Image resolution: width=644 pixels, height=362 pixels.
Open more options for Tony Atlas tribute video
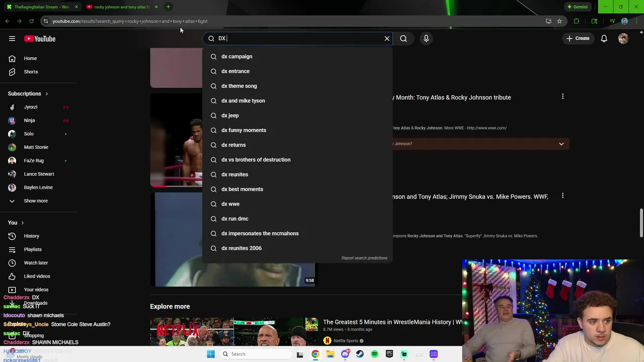[x=562, y=97]
